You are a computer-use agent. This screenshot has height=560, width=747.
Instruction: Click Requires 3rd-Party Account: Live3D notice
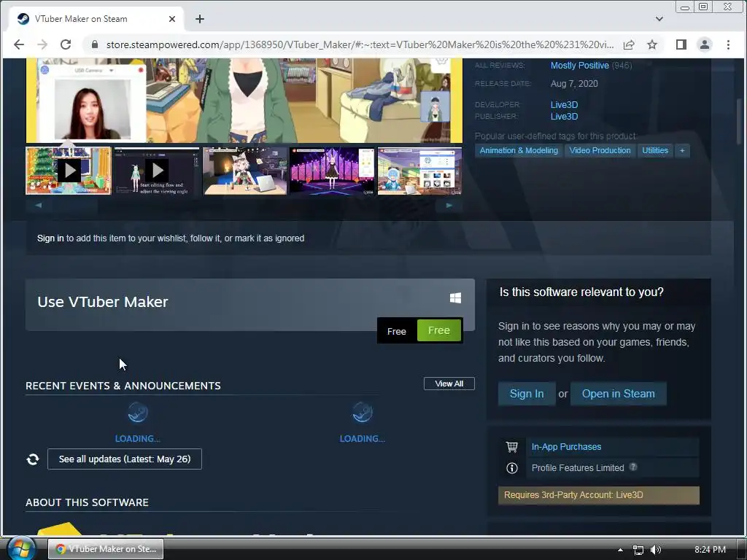tap(598, 495)
